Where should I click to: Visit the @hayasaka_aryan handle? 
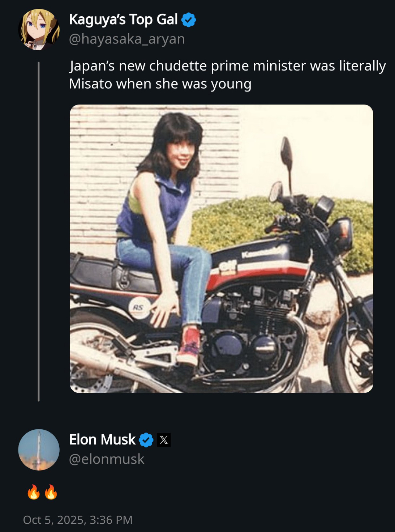[x=127, y=39]
